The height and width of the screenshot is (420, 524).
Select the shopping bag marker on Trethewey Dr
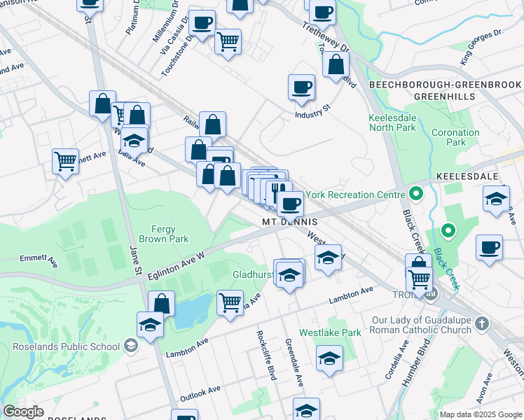pos(336,64)
